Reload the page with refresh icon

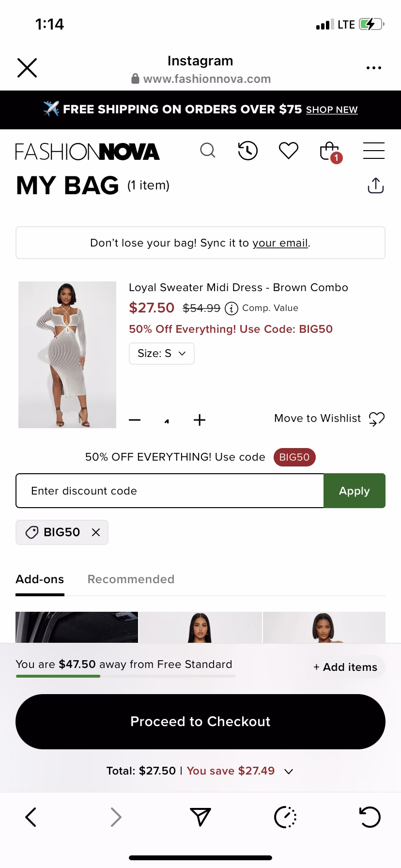[x=370, y=817]
